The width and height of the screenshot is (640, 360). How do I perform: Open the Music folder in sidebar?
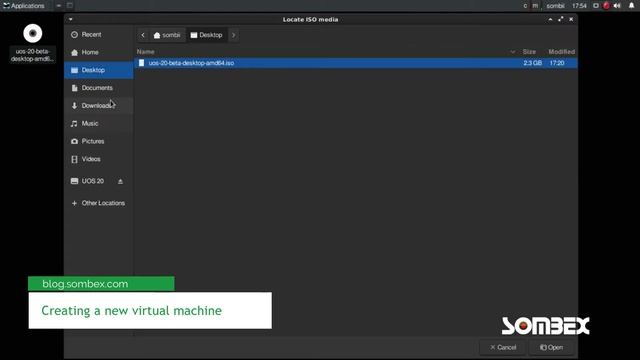point(98,123)
